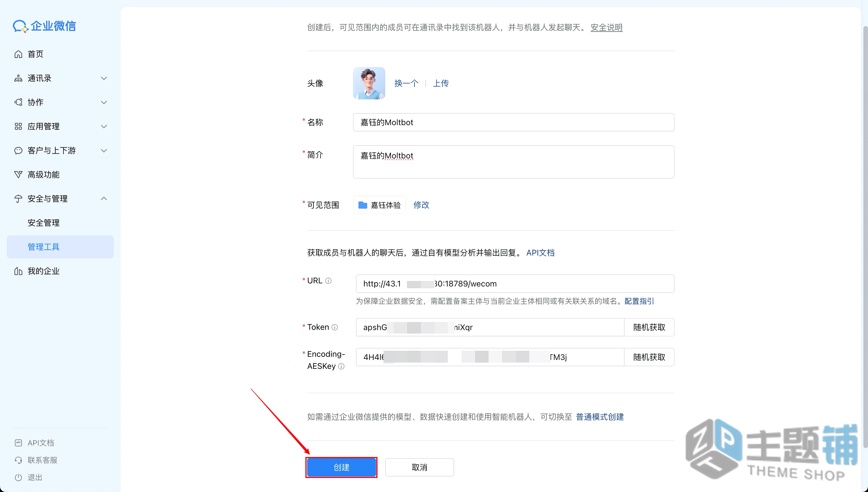Click the 我的企业 building icon

coord(18,271)
